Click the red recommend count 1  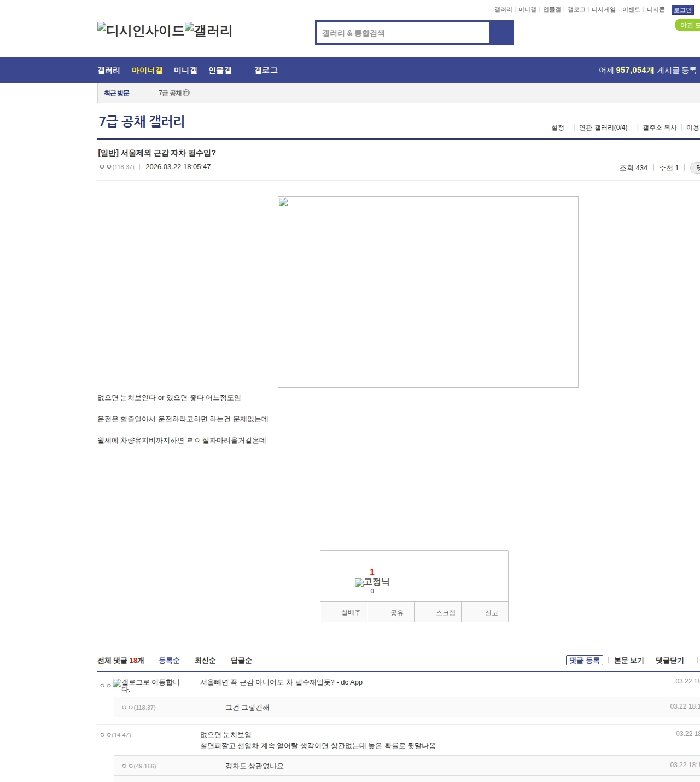[372, 572]
